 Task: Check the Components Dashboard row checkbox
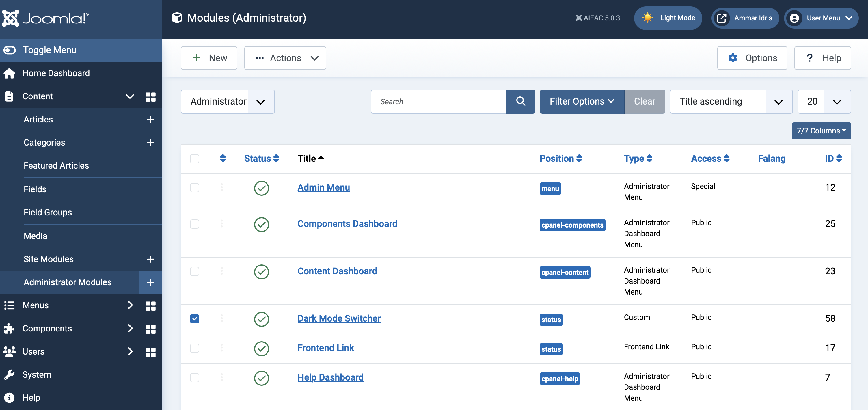(195, 223)
